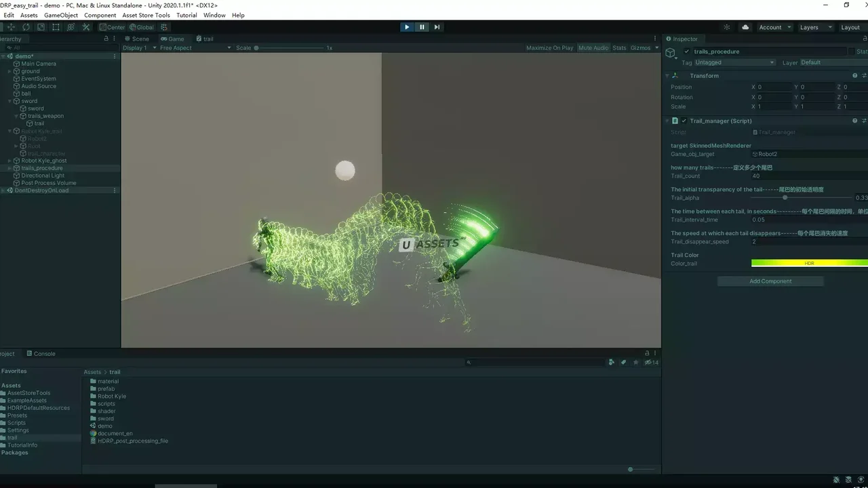868x488 pixels.
Task: Open the Collab services sun icon
Action: [x=727, y=27]
